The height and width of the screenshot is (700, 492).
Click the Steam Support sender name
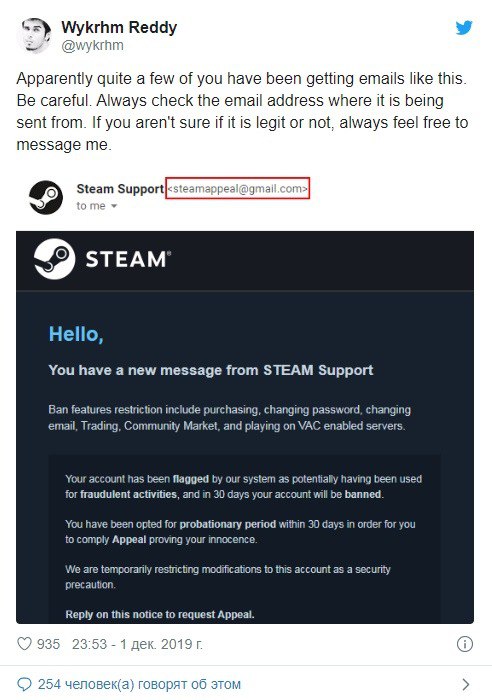120,189
